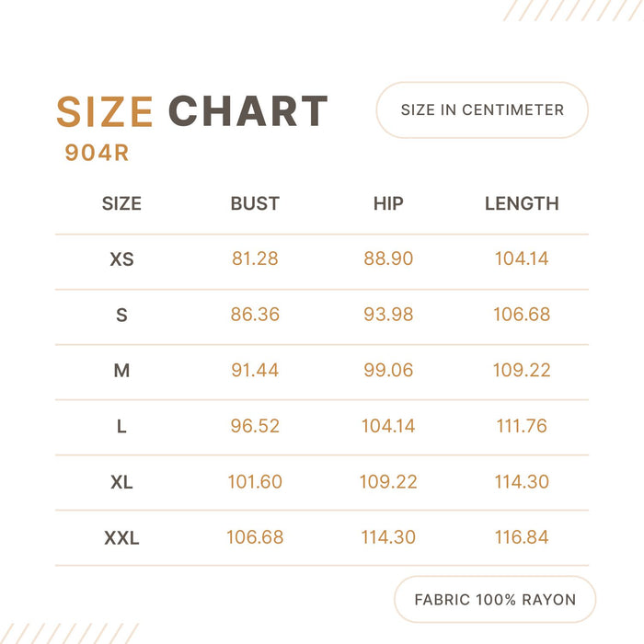Viewport: 644px width, 644px height.
Task: Choose the M size row label
Action: (x=121, y=371)
